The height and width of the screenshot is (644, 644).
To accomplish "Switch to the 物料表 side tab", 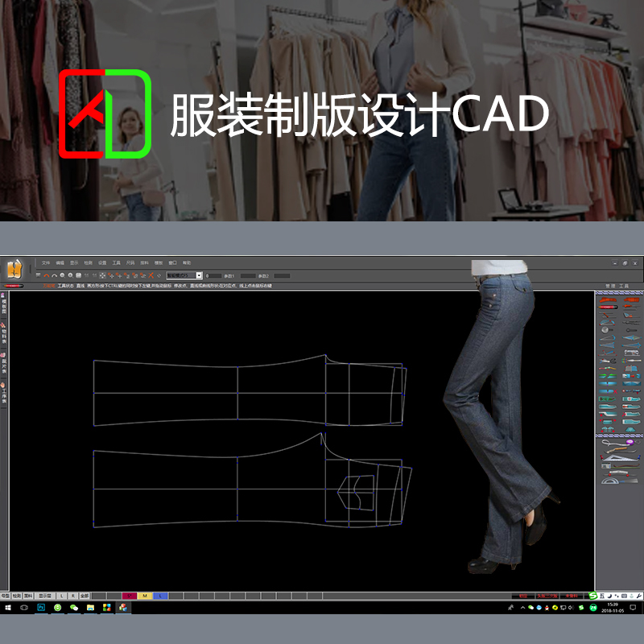I will pyautogui.click(x=4, y=333).
